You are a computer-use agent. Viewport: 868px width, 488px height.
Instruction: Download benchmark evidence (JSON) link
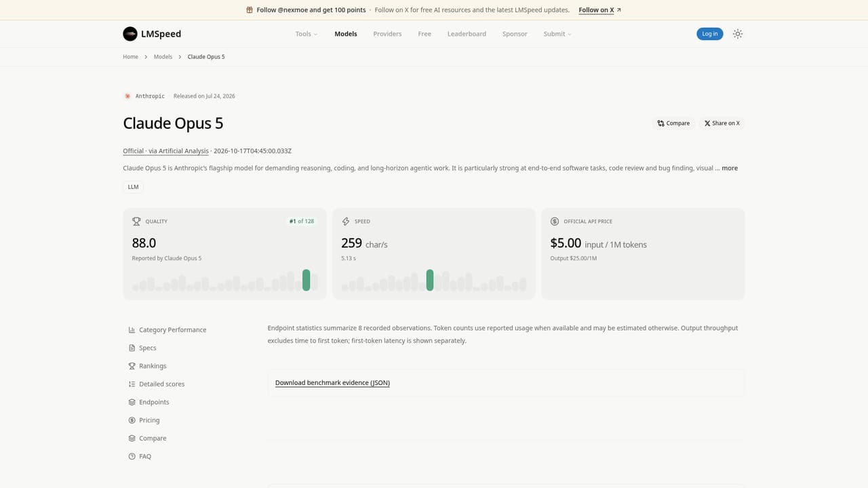332,383
